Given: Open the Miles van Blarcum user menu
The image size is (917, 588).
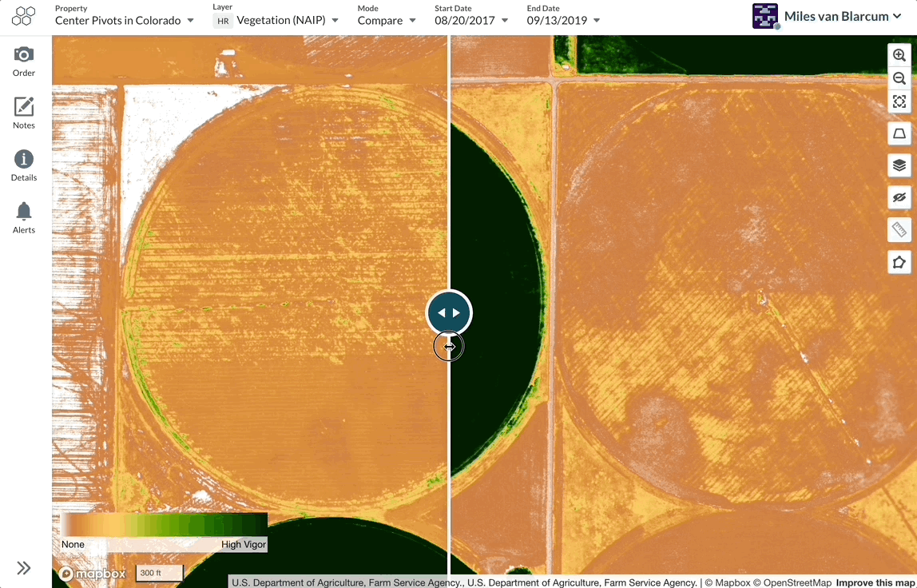Looking at the screenshot, I should click(x=843, y=17).
